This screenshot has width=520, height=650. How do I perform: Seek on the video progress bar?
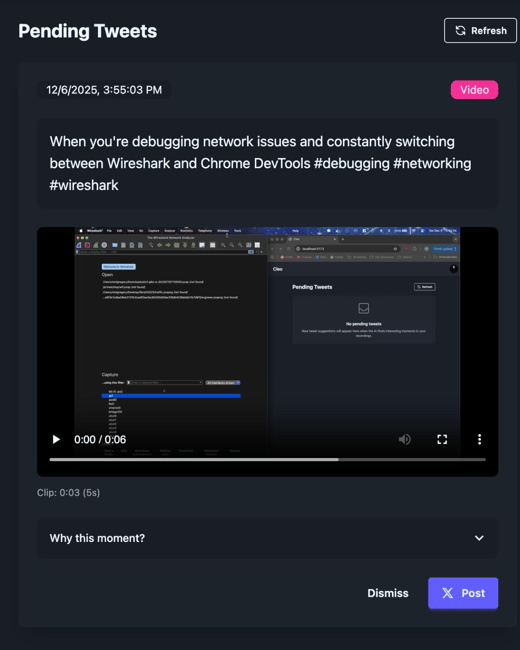(267, 459)
